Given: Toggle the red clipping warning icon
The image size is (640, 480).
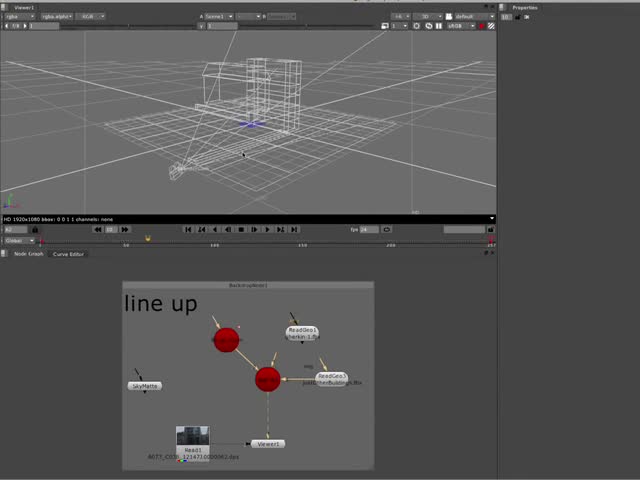Looking at the screenshot, I should (x=482, y=26).
